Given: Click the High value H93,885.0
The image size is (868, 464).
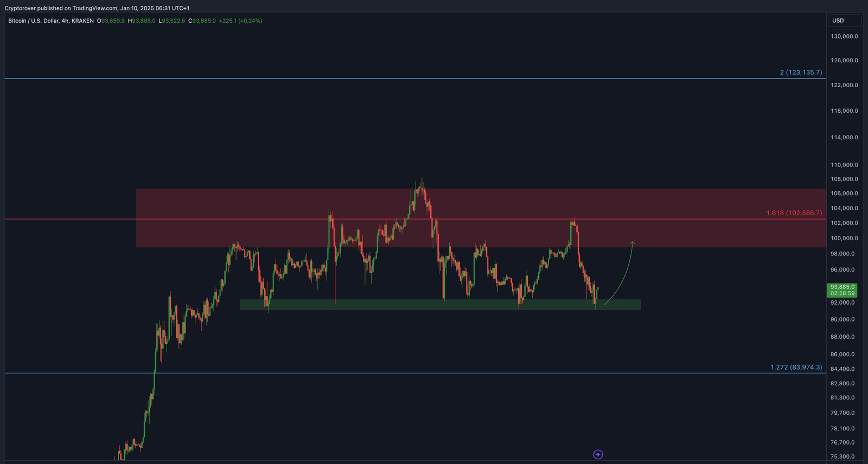Looking at the screenshot, I should tap(142, 21).
